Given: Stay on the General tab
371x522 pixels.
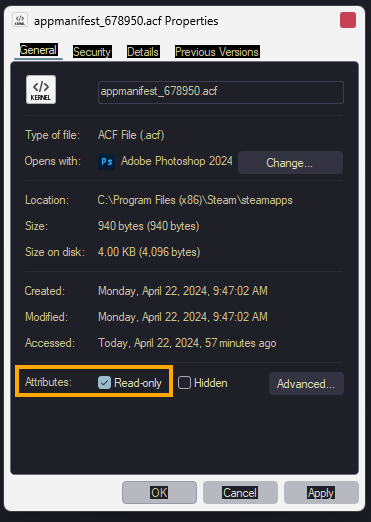Looking at the screenshot, I should (38, 50).
